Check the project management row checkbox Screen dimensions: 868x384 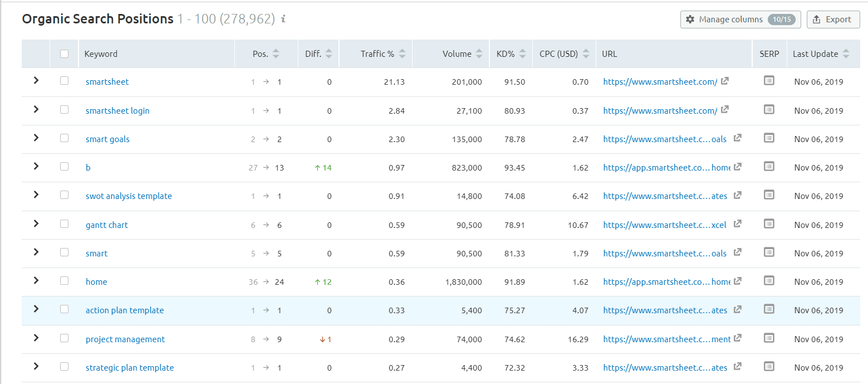(x=64, y=338)
